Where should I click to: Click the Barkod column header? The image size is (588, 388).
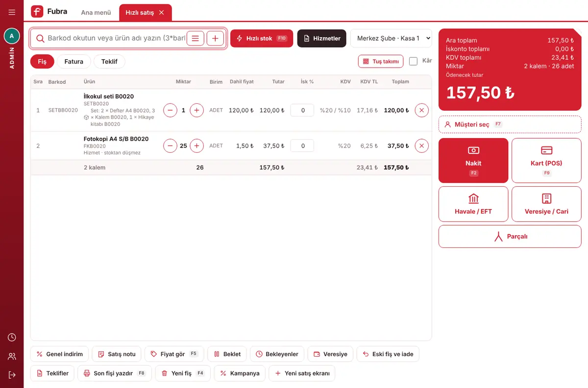coord(57,82)
